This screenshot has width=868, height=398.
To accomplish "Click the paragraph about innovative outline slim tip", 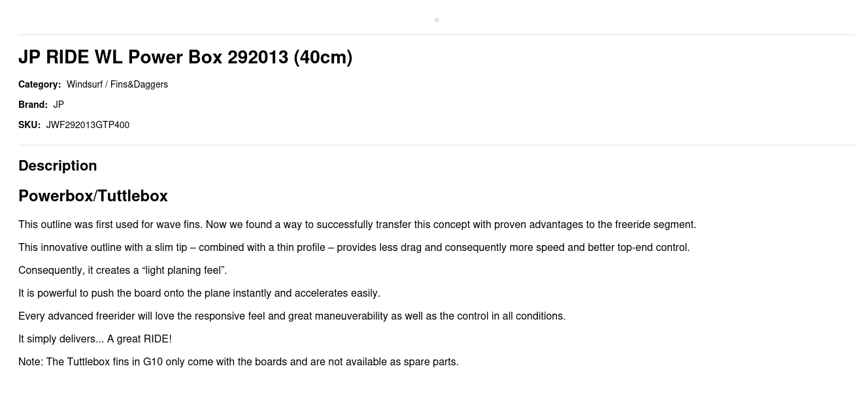I will pyautogui.click(x=354, y=248).
